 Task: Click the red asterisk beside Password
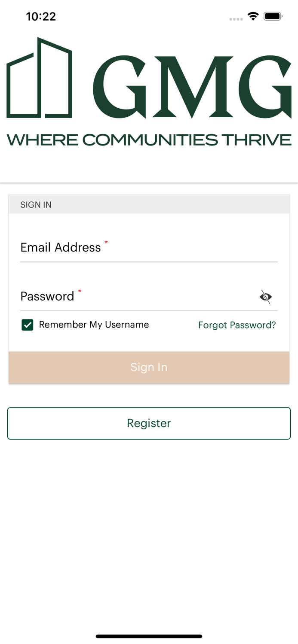point(80,292)
